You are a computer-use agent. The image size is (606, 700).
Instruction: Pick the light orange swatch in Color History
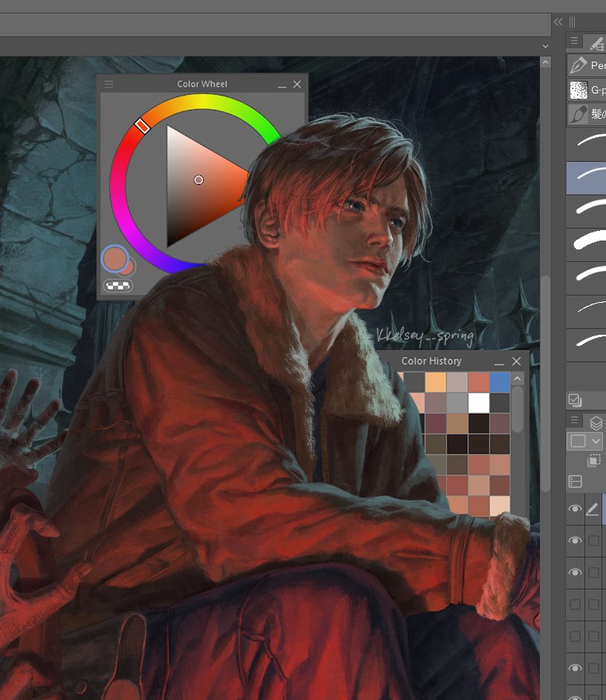[435, 382]
